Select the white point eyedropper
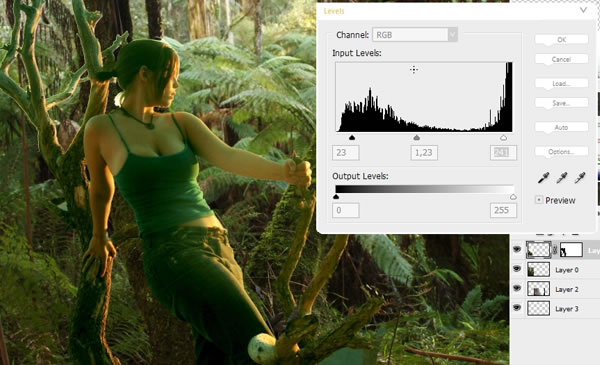600x365 pixels. pos(580,177)
